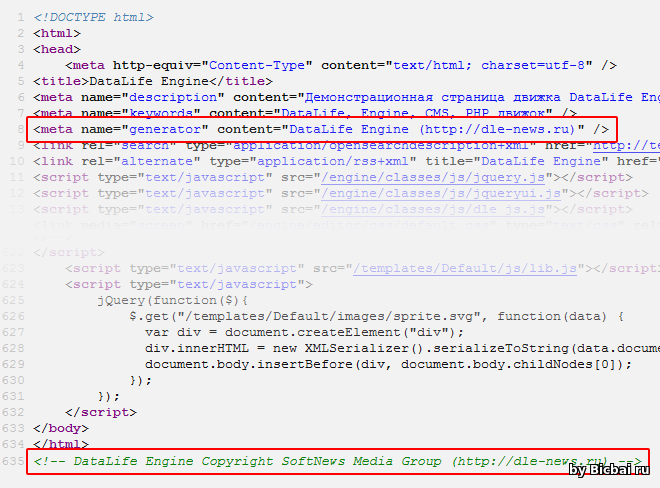Click the SoftNews Media Group copyright comment
The image size is (660, 488).
click(338, 461)
